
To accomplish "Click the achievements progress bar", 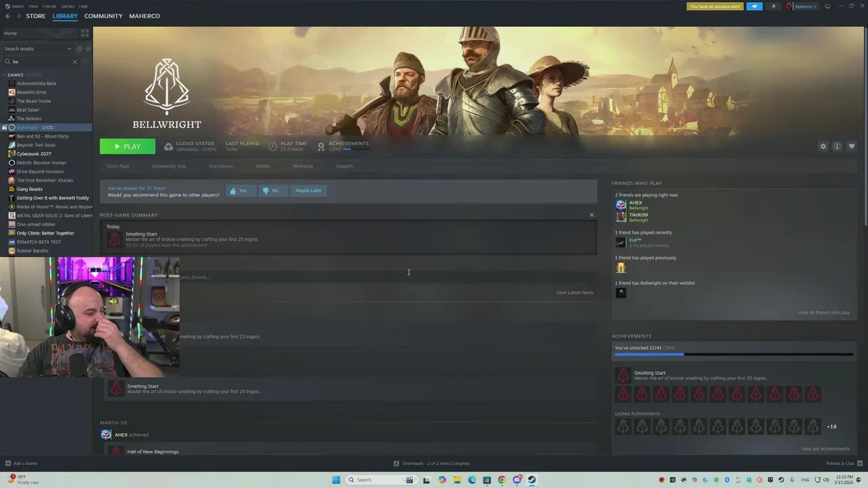I will tap(734, 354).
